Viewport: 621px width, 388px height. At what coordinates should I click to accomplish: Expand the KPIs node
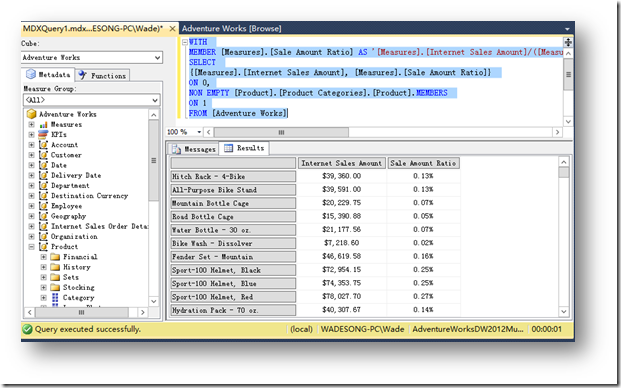31,135
